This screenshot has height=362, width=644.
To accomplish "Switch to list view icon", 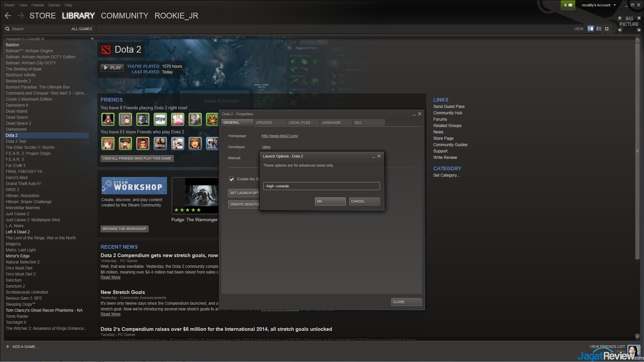I will click(x=598, y=29).
